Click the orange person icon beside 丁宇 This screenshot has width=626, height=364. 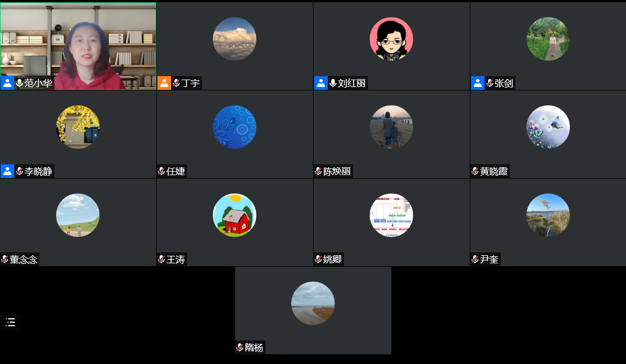click(164, 83)
